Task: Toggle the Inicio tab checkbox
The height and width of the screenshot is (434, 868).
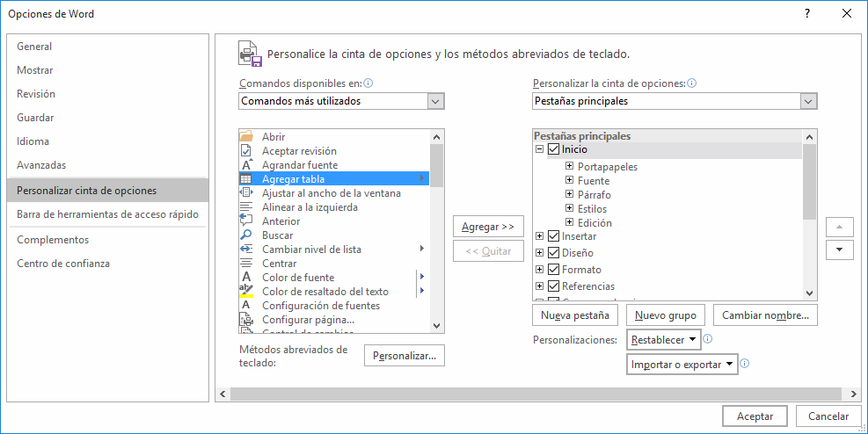Action: coord(553,149)
